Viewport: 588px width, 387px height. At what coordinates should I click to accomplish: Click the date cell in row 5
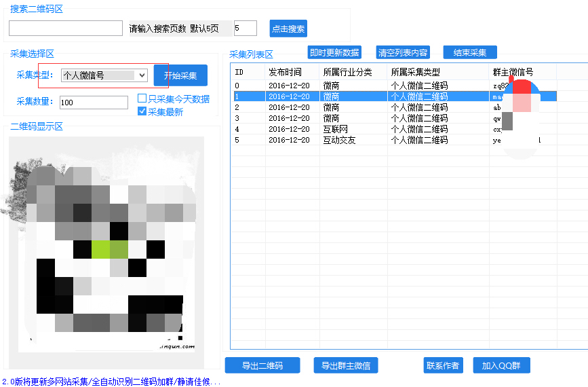click(292, 140)
